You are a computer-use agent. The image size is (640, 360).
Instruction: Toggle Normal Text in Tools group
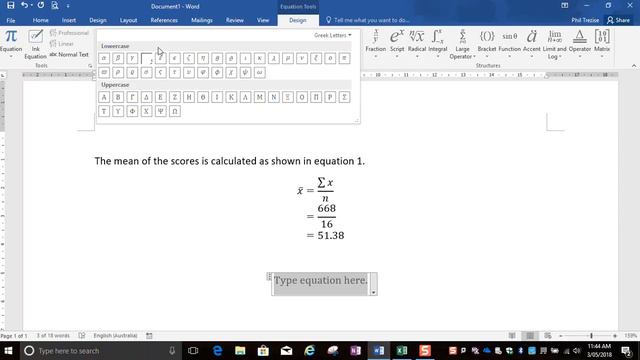tap(69, 54)
